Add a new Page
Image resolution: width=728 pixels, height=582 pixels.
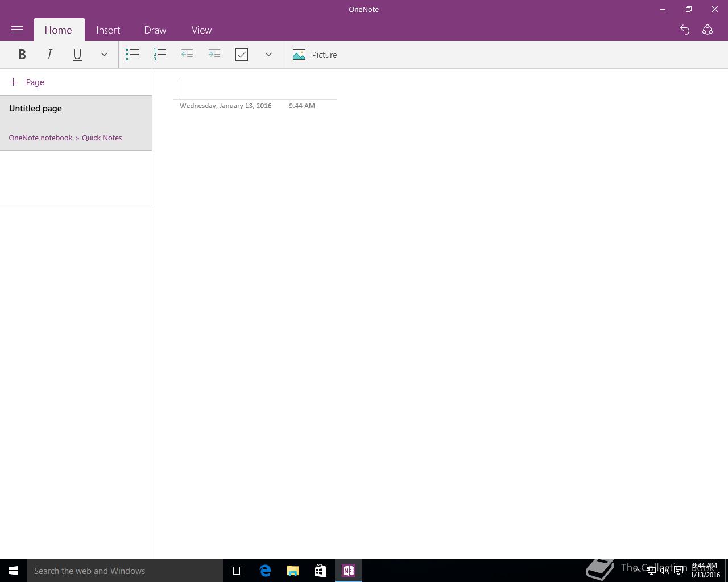[x=27, y=82]
